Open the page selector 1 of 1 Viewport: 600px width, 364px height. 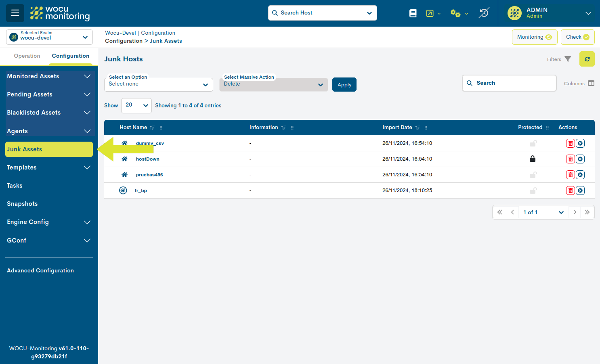[543, 212]
